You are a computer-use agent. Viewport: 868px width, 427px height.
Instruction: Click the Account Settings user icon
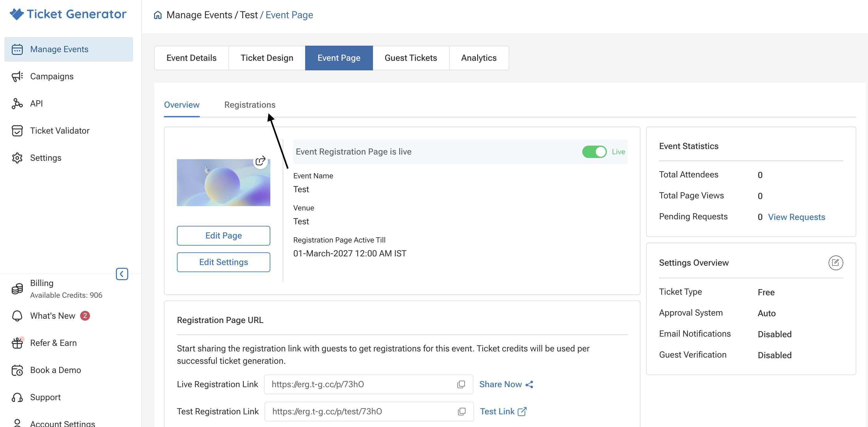(17, 423)
